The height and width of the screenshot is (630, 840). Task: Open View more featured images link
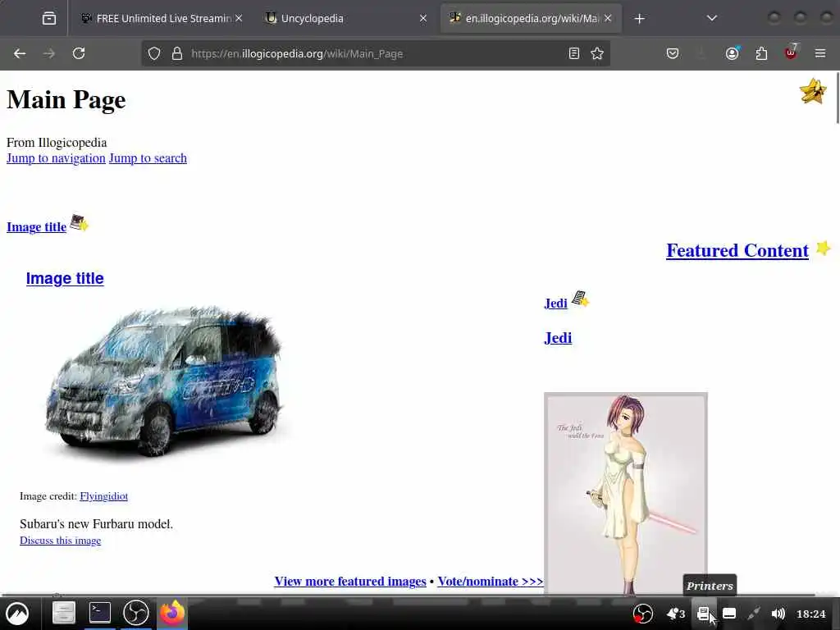[x=350, y=582]
